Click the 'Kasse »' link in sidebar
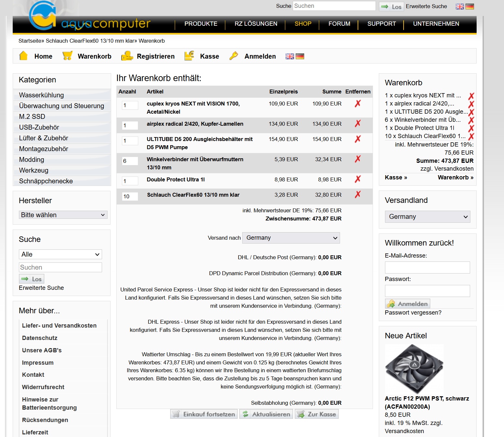Viewport: 504px width, 437px height. coord(396,177)
